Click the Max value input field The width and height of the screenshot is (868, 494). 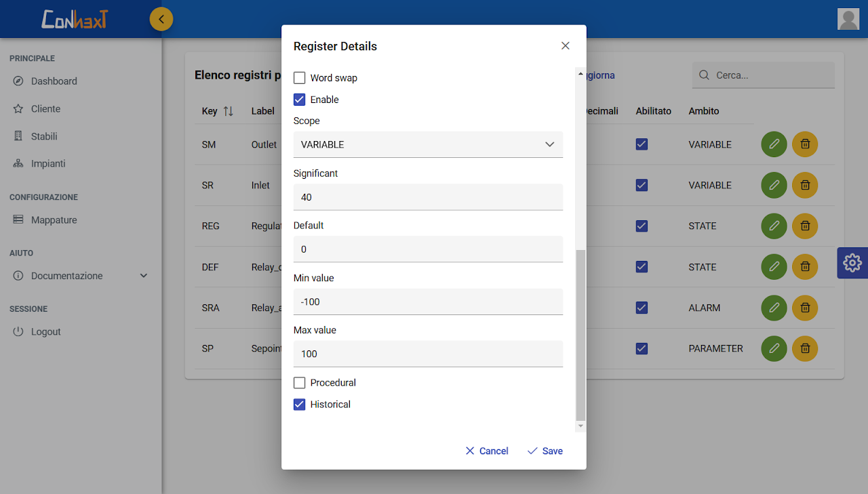(x=428, y=354)
